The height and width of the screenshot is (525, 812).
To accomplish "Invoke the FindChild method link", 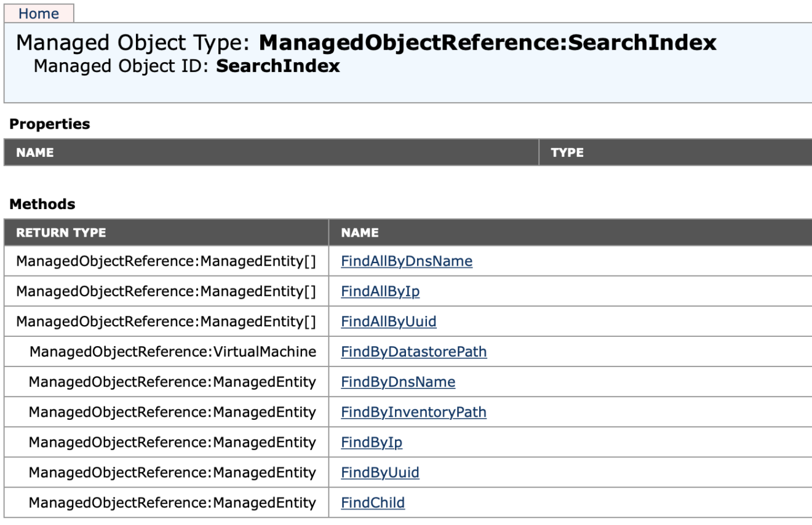I will coord(373,502).
